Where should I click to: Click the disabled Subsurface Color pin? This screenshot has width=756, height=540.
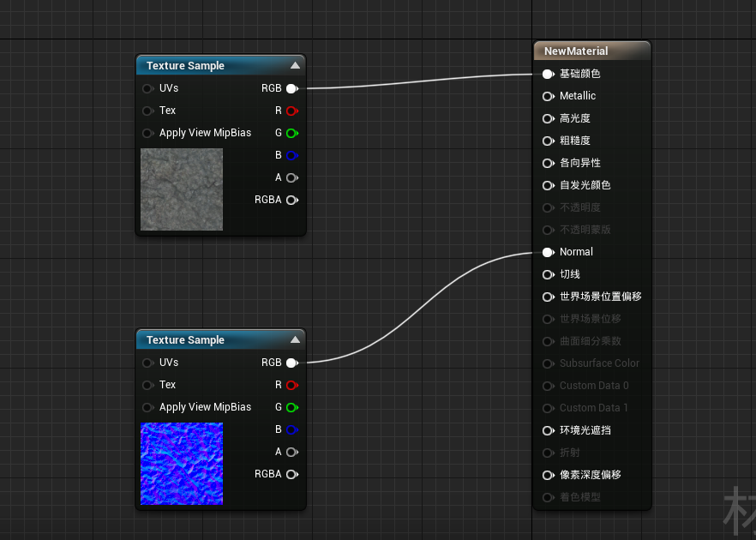click(549, 364)
